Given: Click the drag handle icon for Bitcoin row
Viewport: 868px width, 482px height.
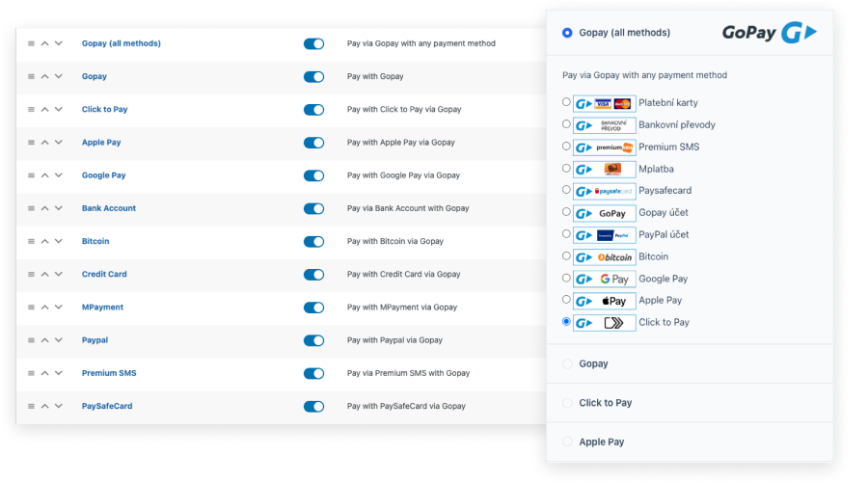Looking at the screenshot, I should click(x=31, y=241).
